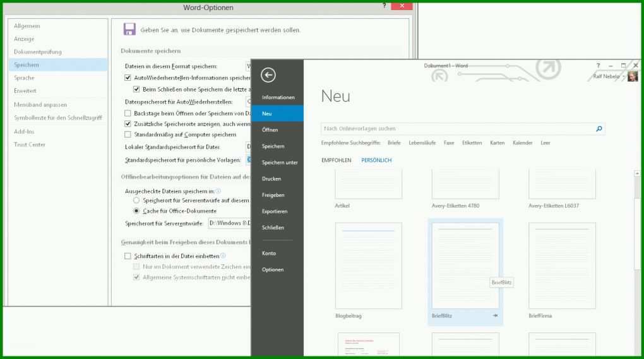Open the Blogbeitrag template thumbnail

[x=369, y=266]
